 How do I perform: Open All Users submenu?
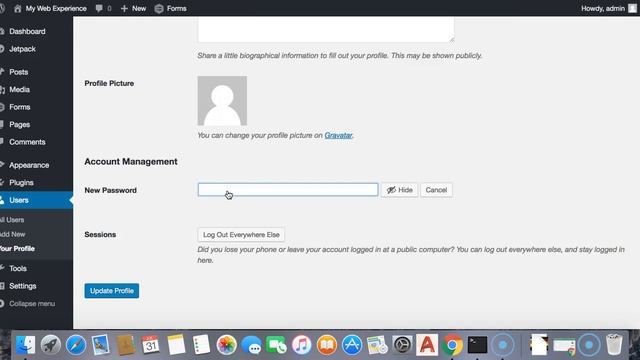pos(12,220)
